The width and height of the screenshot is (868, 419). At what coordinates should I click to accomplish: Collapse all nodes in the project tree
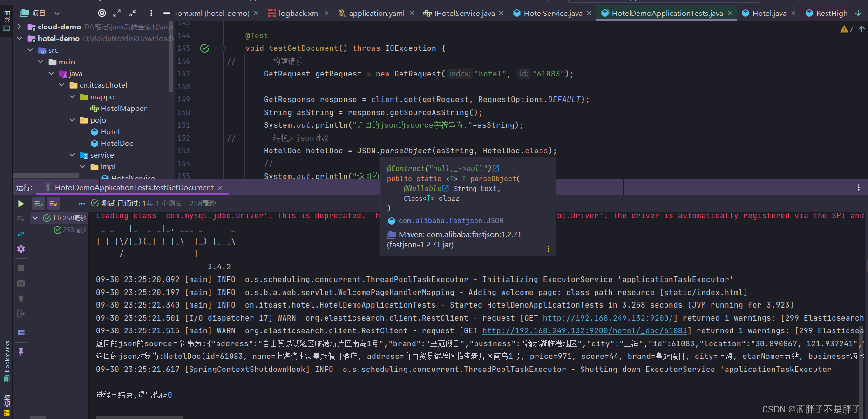(132, 13)
